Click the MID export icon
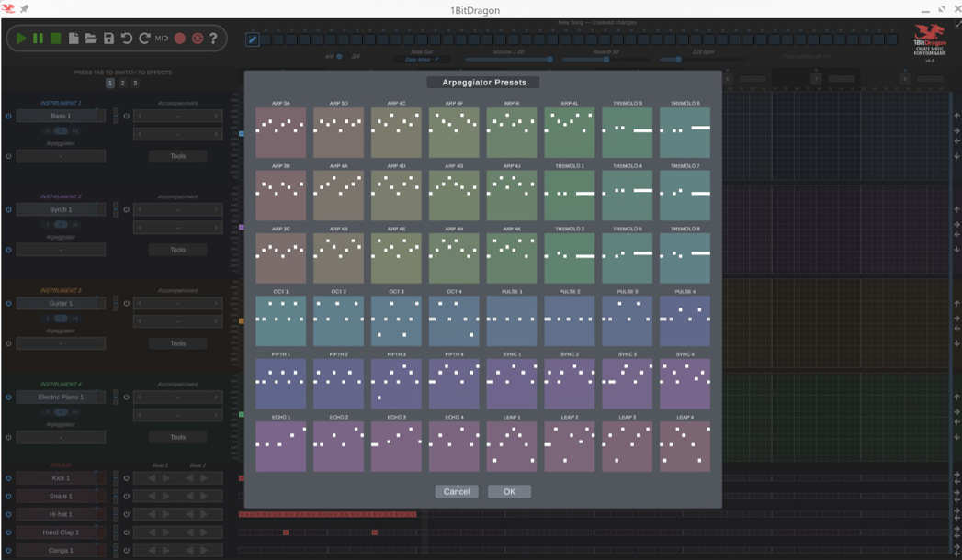The width and height of the screenshot is (962, 560). tap(162, 39)
